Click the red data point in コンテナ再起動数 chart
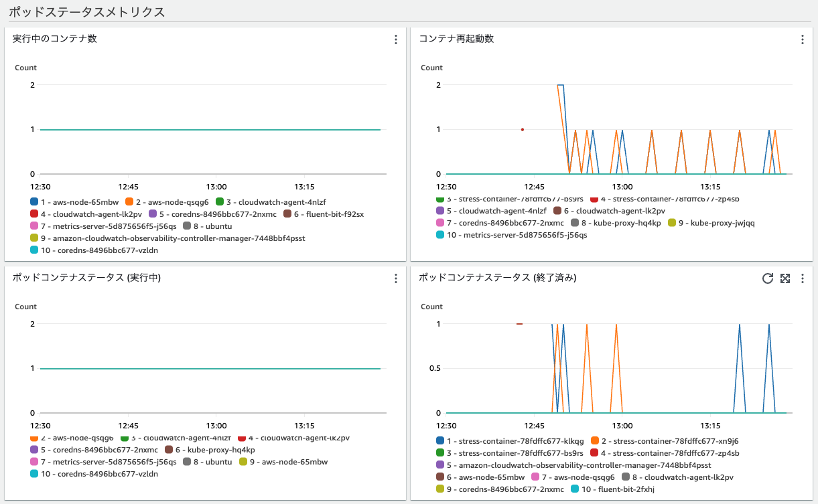This screenshot has height=504, width=818. coord(523,129)
